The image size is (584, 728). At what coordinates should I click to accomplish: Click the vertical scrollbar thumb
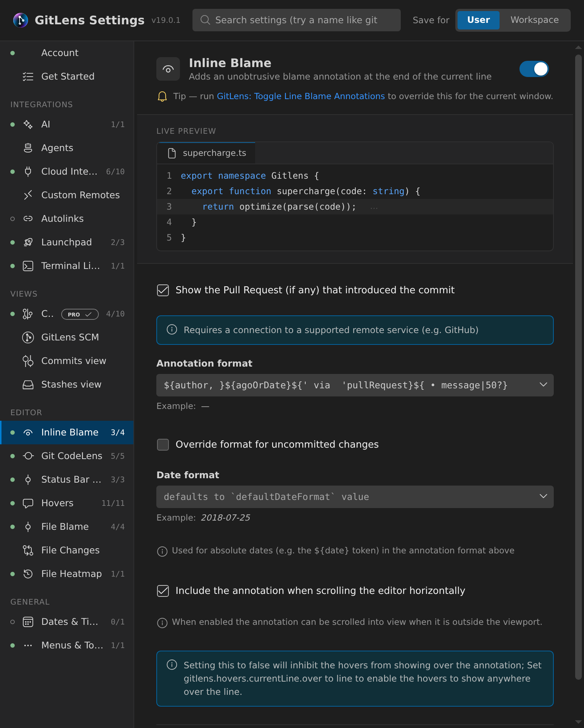tap(578, 367)
